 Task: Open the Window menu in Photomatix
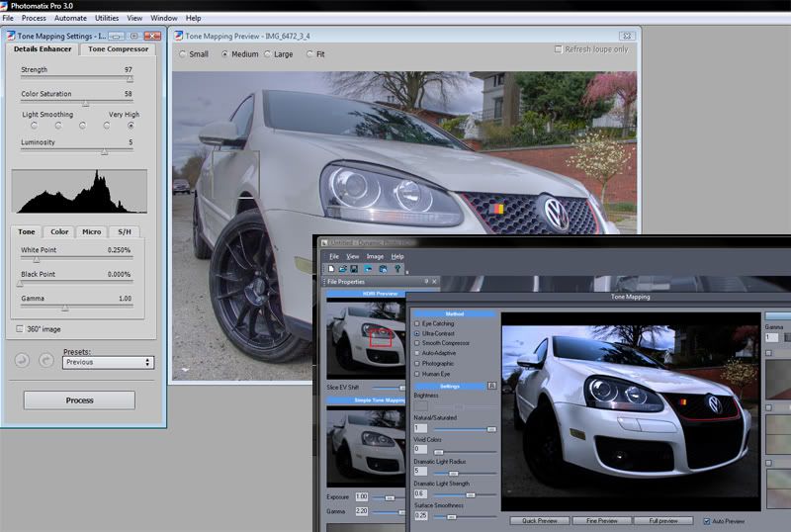coord(164,18)
